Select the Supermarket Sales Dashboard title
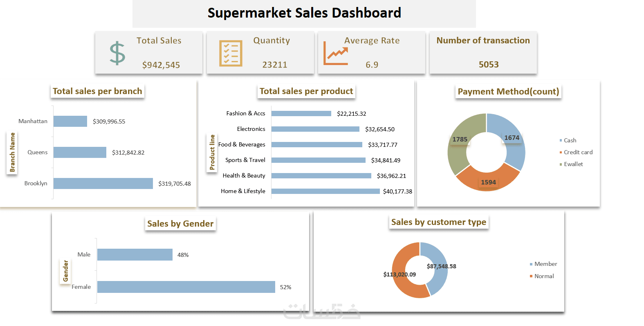 click(x=304, y=13)
